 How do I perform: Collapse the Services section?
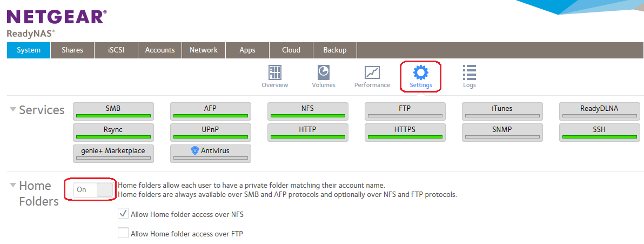pyautogui.click(x=13, y=109)
